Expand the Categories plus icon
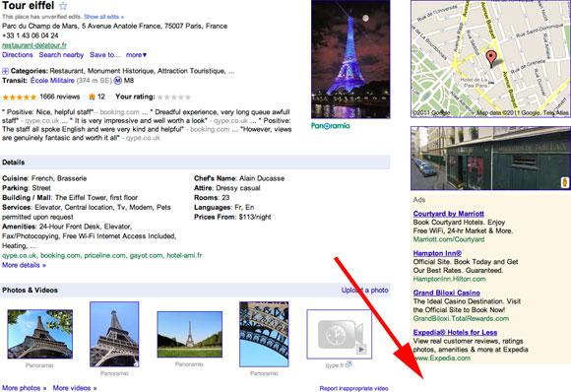Image resolution: width=571 pixels, height=392 pixels. tap(5, 71)
